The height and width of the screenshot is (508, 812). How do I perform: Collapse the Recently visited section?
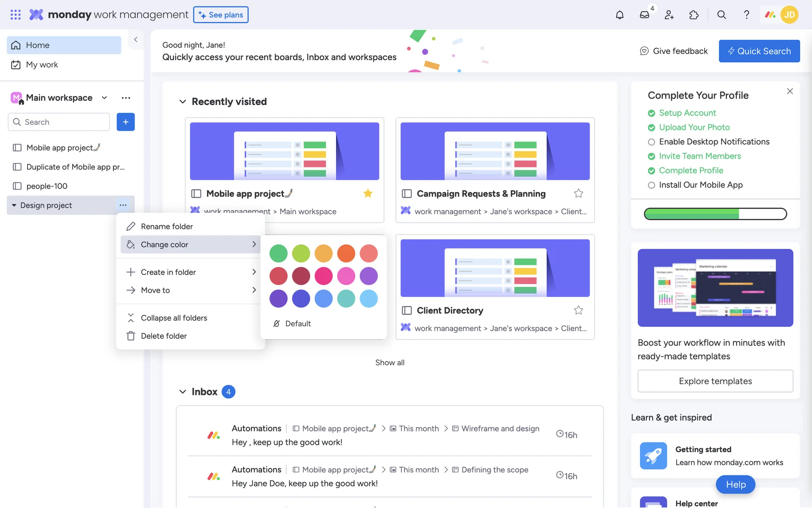coord(183,102)
